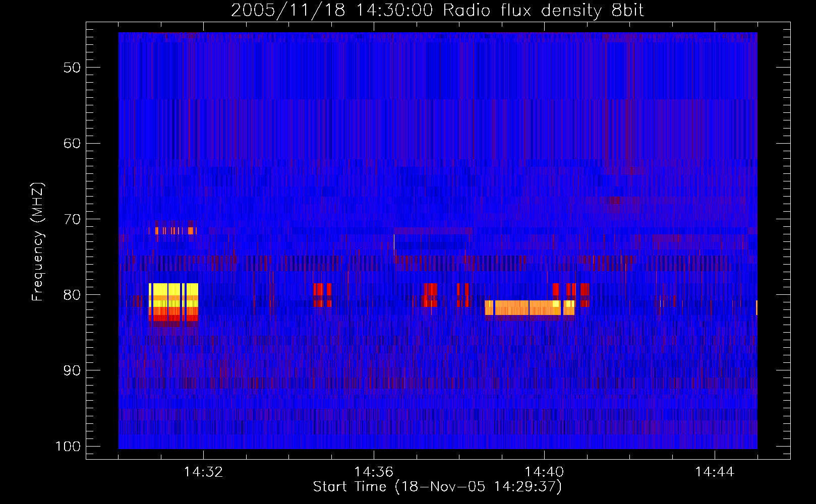The image size is (816, 504).
Task: Click the plot title '2005/11/18 14:30:00 Radio flux density 8bit'
Action: pyautogui.click(x=437, y=11)
